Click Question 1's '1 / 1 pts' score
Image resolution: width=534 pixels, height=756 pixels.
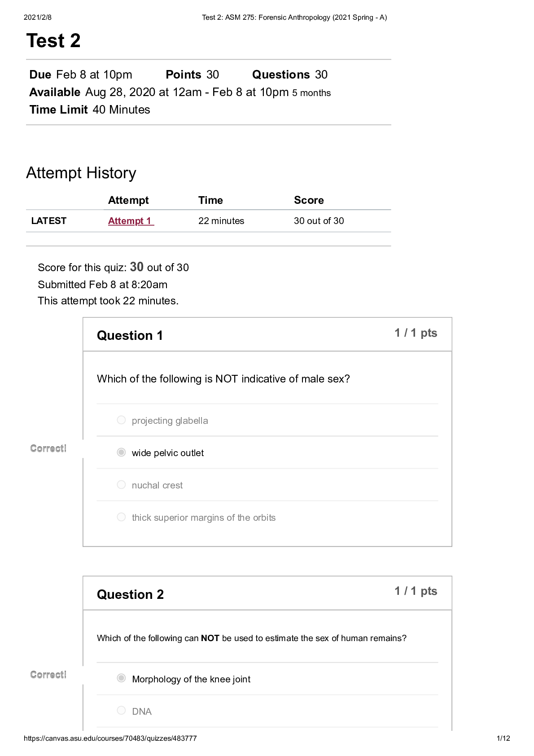pyautogui.click(x=416, y=333)
